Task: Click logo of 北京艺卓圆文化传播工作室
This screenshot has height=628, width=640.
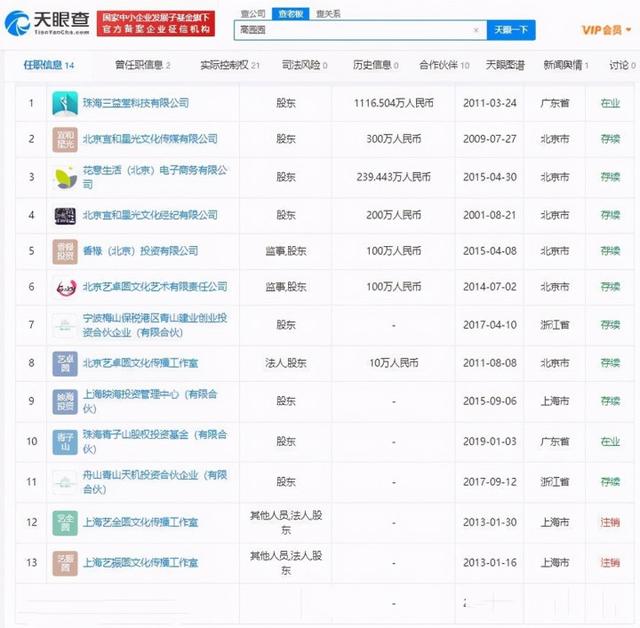Action: tap(65, 363)
